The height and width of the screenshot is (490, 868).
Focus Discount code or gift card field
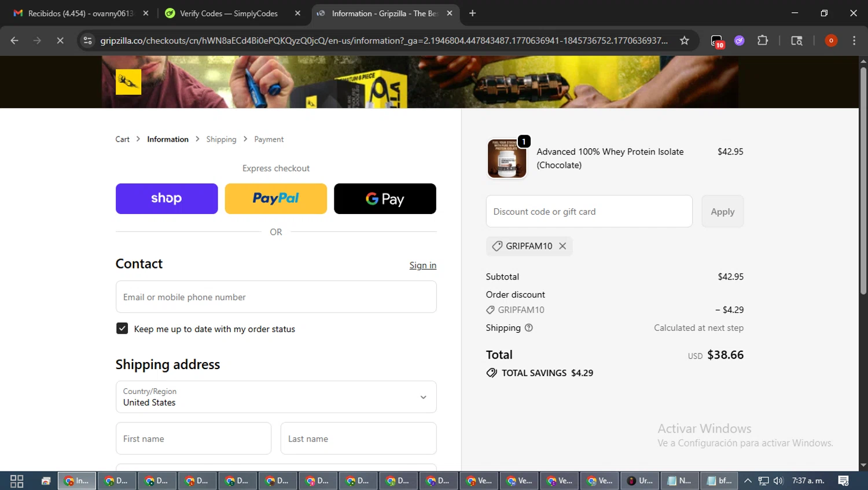pos(589,211)
